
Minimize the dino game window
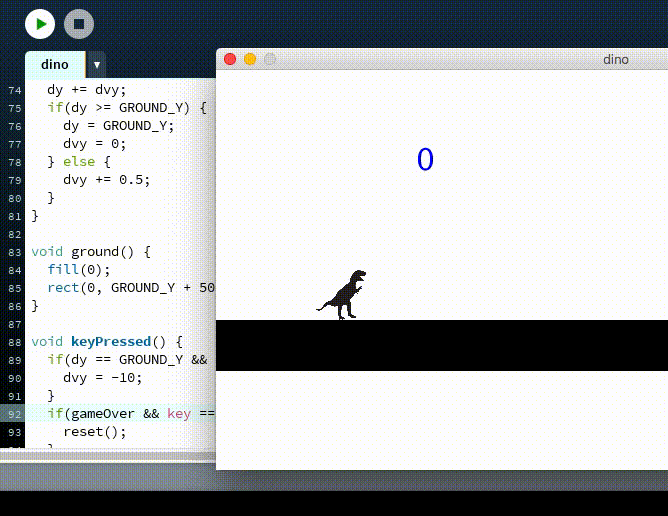point(250,59)
